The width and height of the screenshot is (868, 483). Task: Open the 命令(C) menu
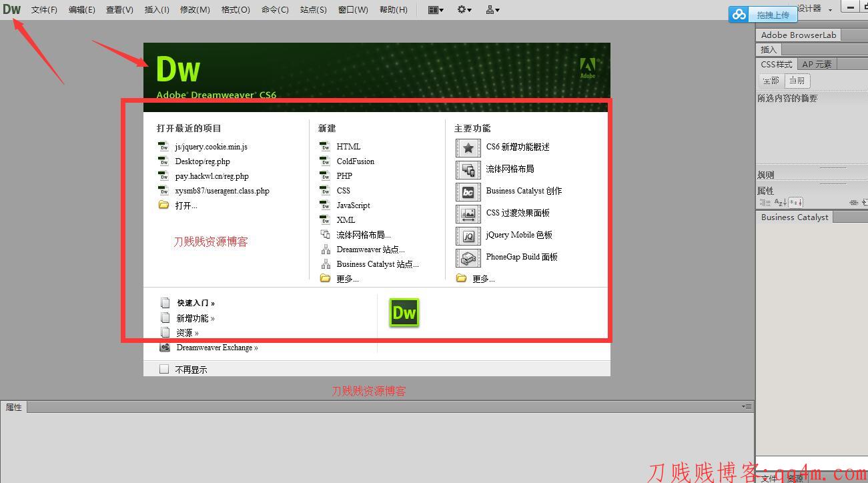tap(275, 9)
